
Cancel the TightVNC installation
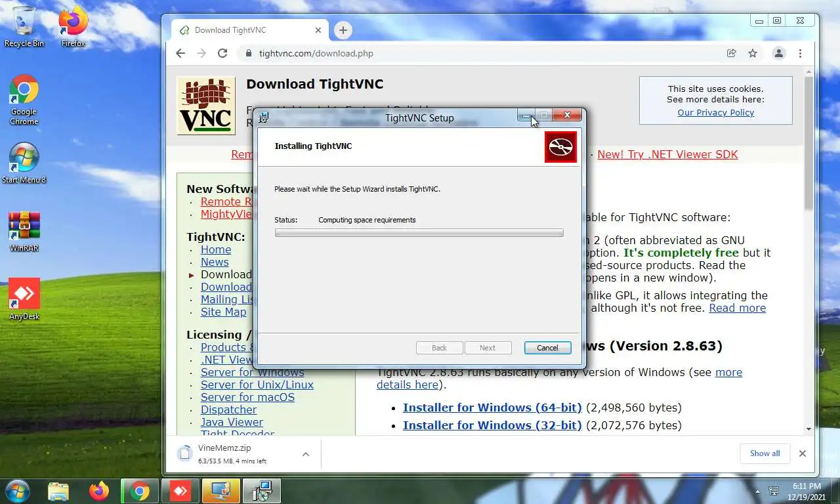[x=547, y=348]
